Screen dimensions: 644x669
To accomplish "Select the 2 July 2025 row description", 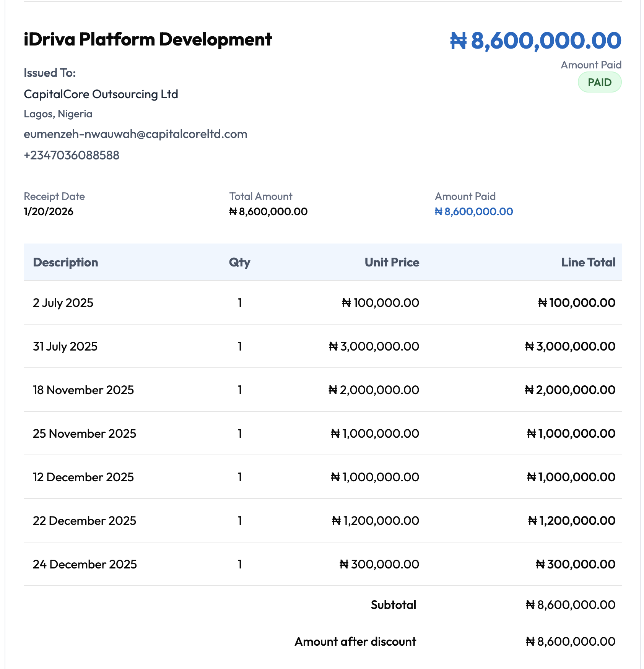I will [x=63, y=303].
